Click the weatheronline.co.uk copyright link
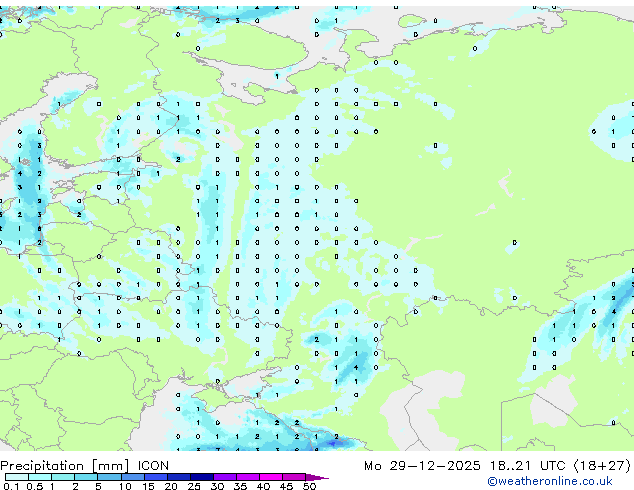This screenshot has width=634, height=490. pos(550,481)
